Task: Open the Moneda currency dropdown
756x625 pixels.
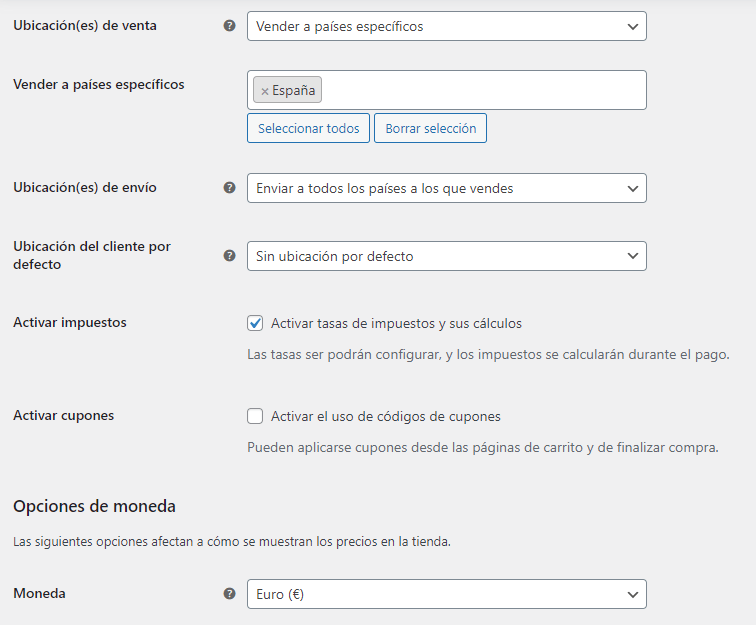Action: tap(446, 594)
